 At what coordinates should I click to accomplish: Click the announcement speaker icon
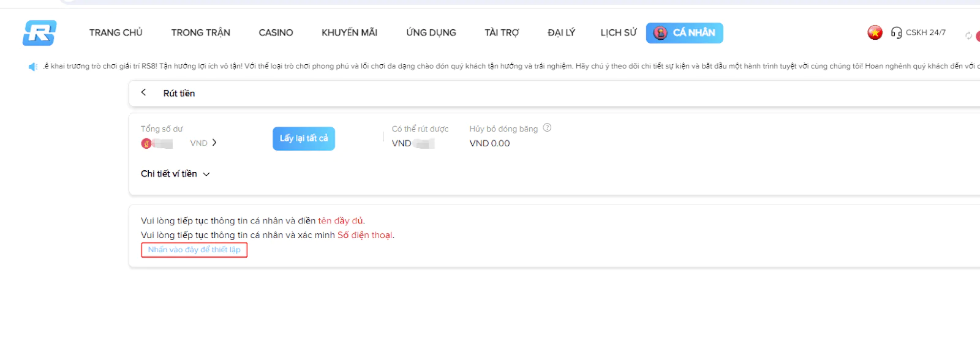coord(32,67)
